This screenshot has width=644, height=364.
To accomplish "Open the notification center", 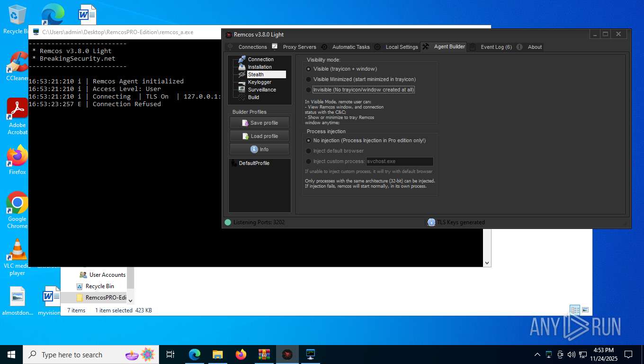I will pyautogui.click(x=628, y=355).
